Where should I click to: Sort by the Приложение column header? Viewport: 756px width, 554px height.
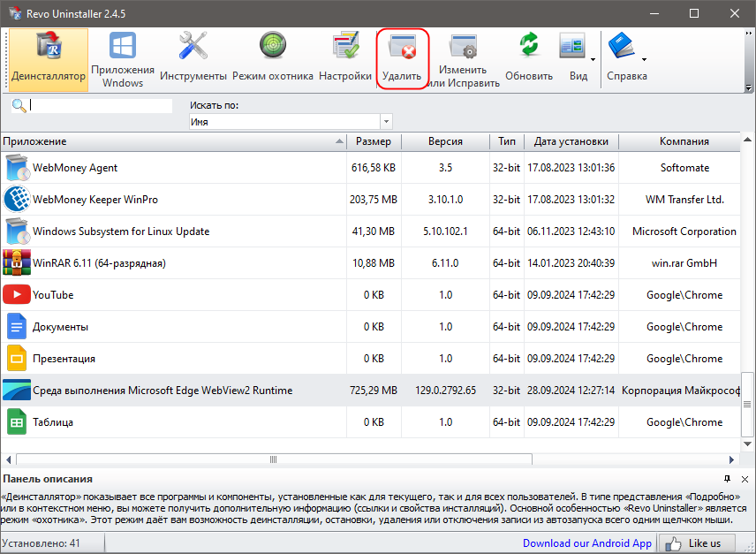(x=174, y=141)
